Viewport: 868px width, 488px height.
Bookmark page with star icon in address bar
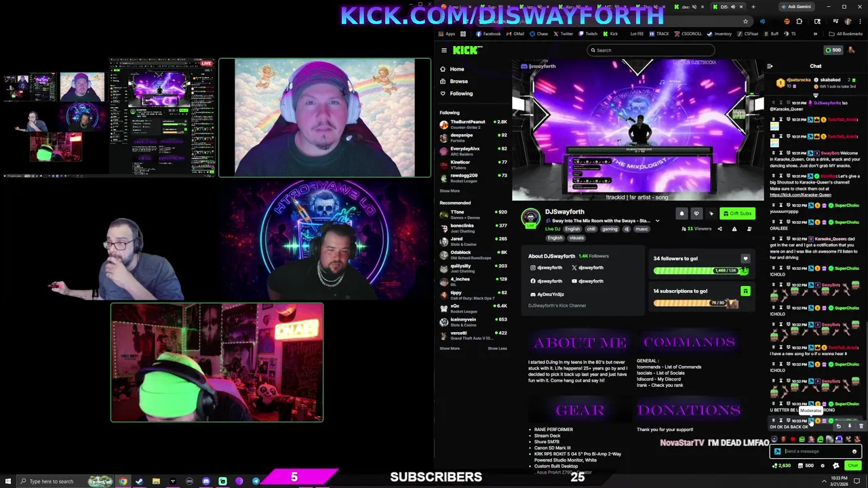coord(745,22)
